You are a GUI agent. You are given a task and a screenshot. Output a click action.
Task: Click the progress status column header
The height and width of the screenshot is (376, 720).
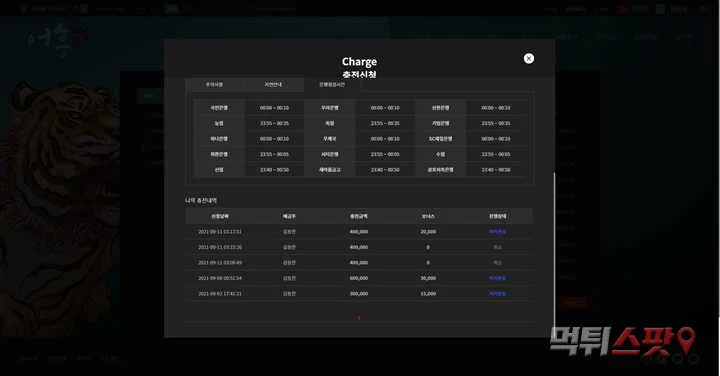click(497, 216)
